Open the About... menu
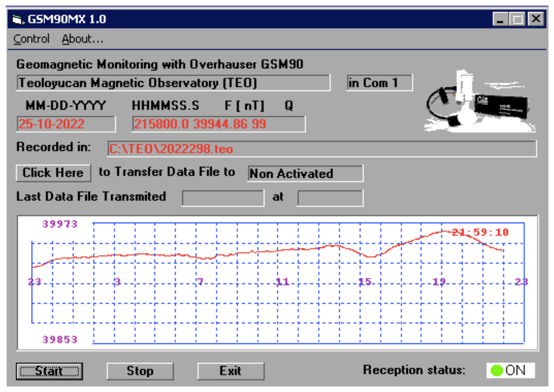The height and width of the screenshot is (392, 554). click(x=83, y=39)
